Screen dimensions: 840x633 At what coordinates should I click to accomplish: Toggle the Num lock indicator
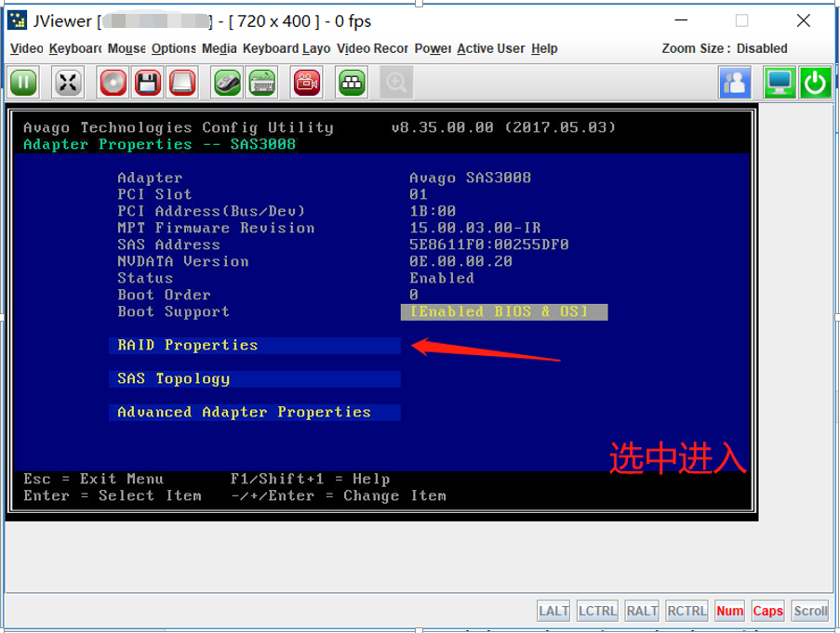[729, 611]
